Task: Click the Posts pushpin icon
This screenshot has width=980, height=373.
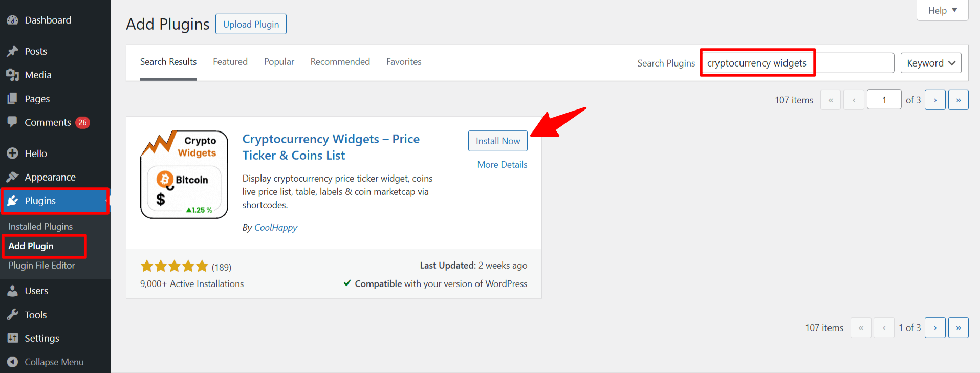Action: pyautogui.click(x=13, y=51)
